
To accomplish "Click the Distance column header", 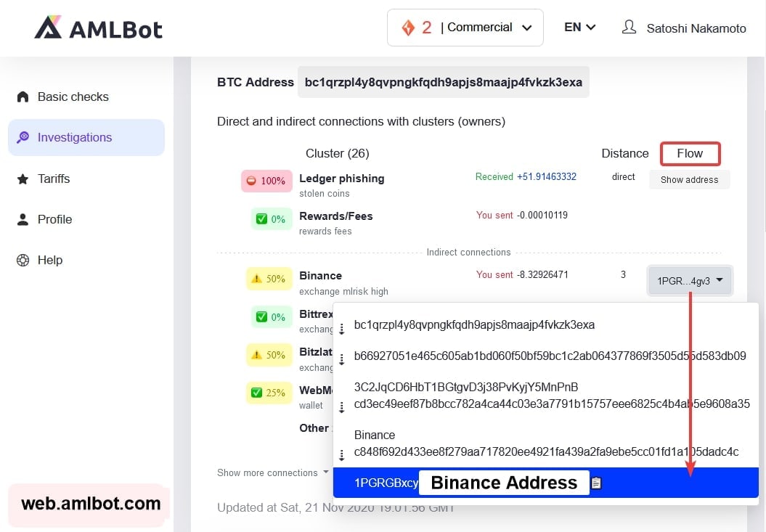I will [625, 153].
